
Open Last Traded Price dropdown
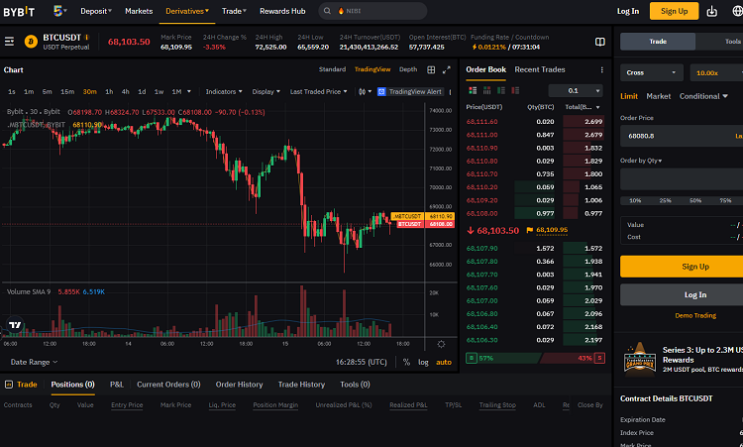(318, 91)
